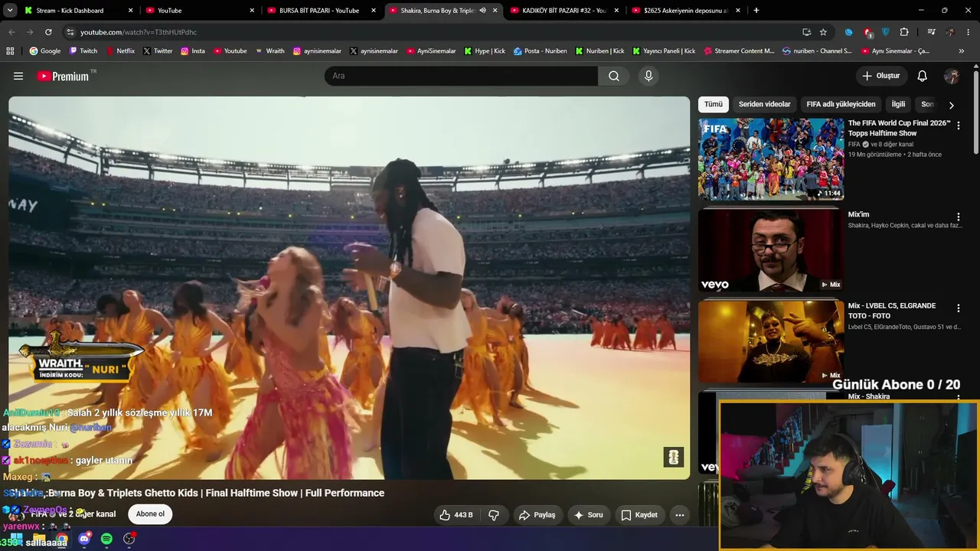This screenshot has height=551, width=980.
Task: Bookmark this page with the star
Action: click(823, 32)
